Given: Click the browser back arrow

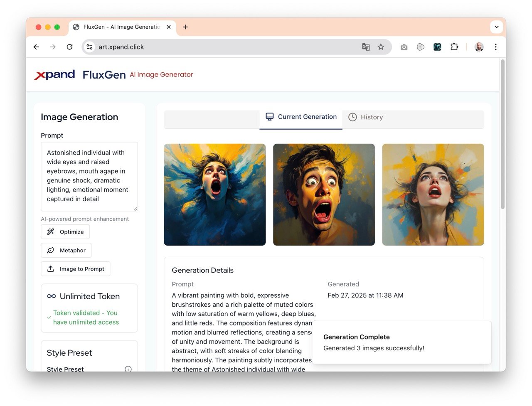Looking at the screenshot, I should 37,47.
